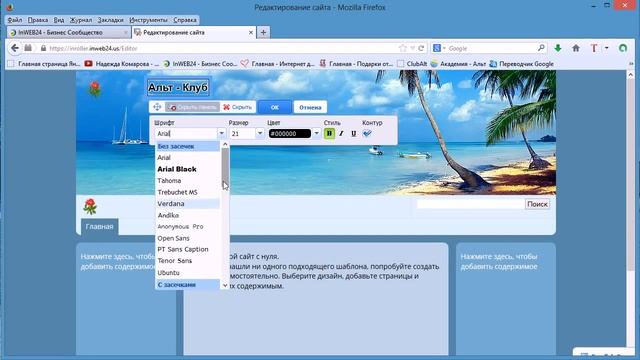Toggle underline style for the title

click(353, 133)
